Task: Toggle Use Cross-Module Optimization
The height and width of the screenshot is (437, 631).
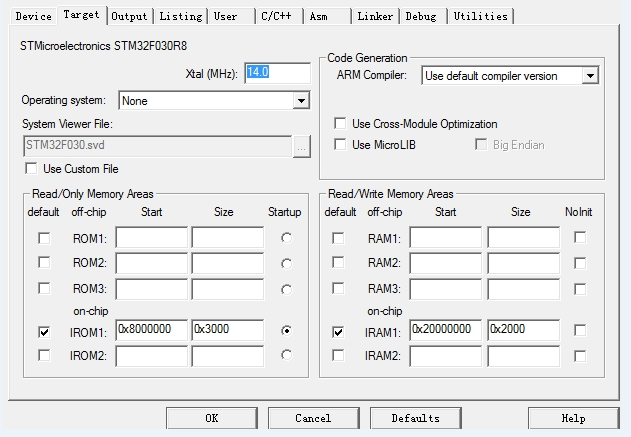Action: point(340,123)
